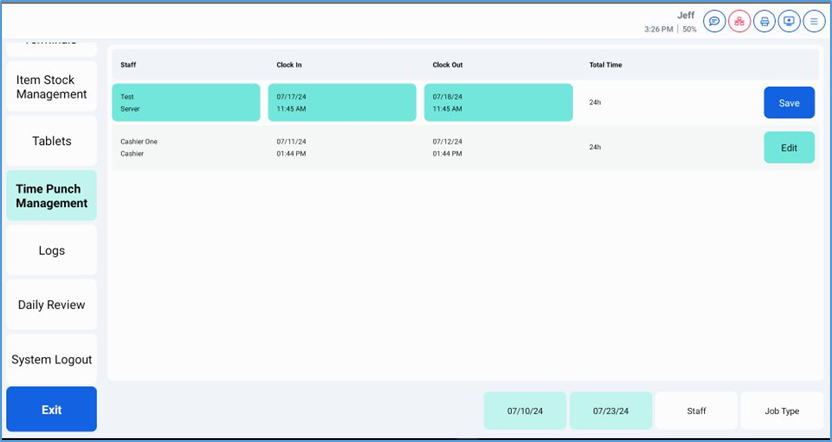This screenshot has width=832, height=442.
Task: Open the monitor display icon
Action: coord(789,21)
